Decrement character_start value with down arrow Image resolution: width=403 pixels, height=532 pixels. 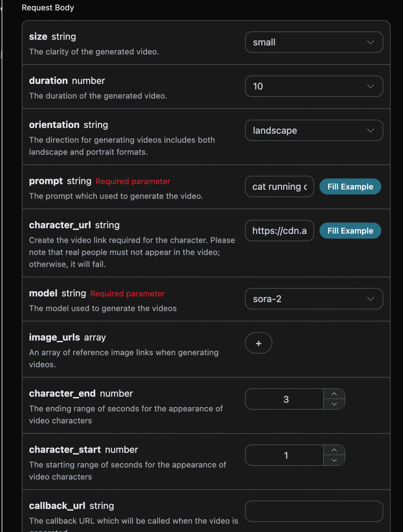(334, 460)
